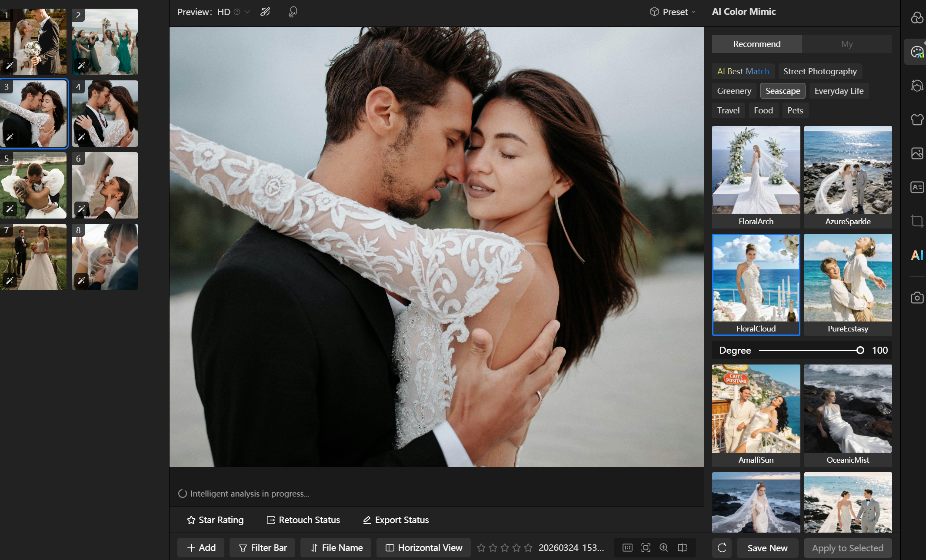
Task: Click the zoom-in magnifier icon
Action: point(664,548)
